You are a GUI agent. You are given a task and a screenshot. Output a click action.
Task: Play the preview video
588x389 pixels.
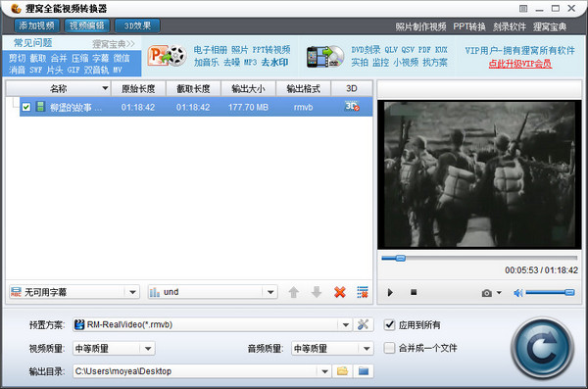pos(390,292)
